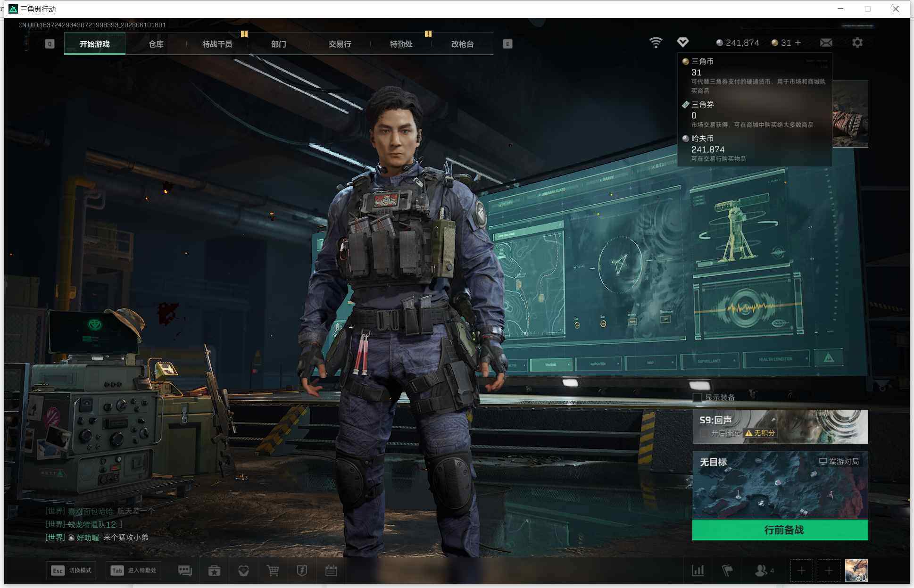Open the diamond membership icon in top bar
914x588 pixels.
pos(682,42)
